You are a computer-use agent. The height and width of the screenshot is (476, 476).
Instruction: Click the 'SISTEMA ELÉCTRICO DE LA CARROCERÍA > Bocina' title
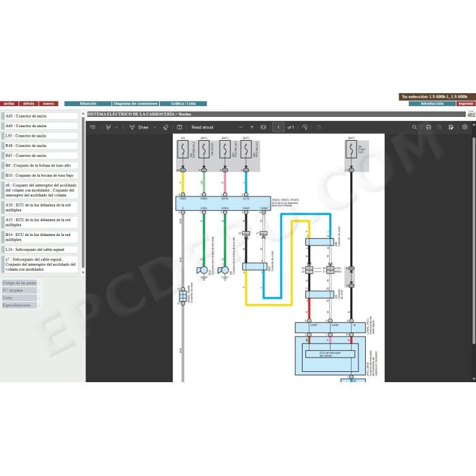(x=139, y=114)
